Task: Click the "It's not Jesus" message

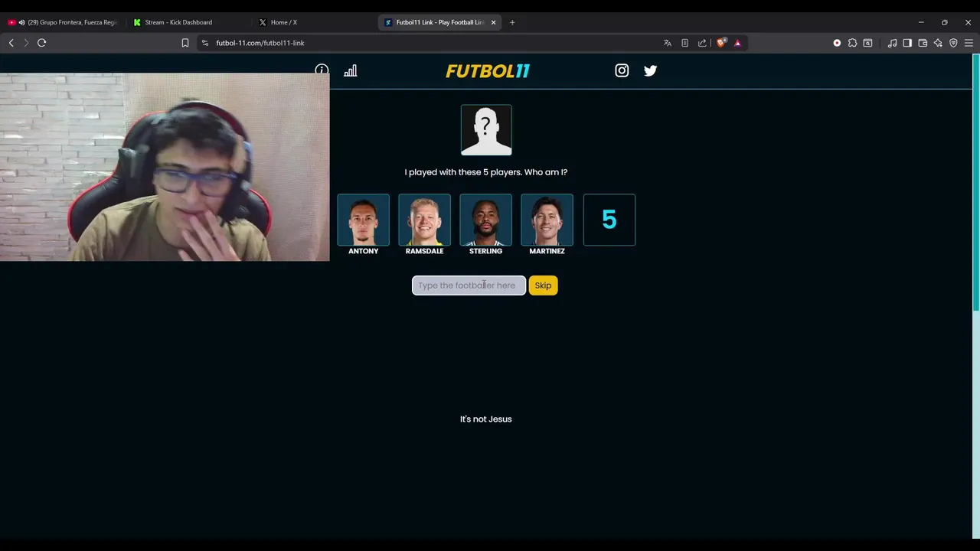Action: 486,419
